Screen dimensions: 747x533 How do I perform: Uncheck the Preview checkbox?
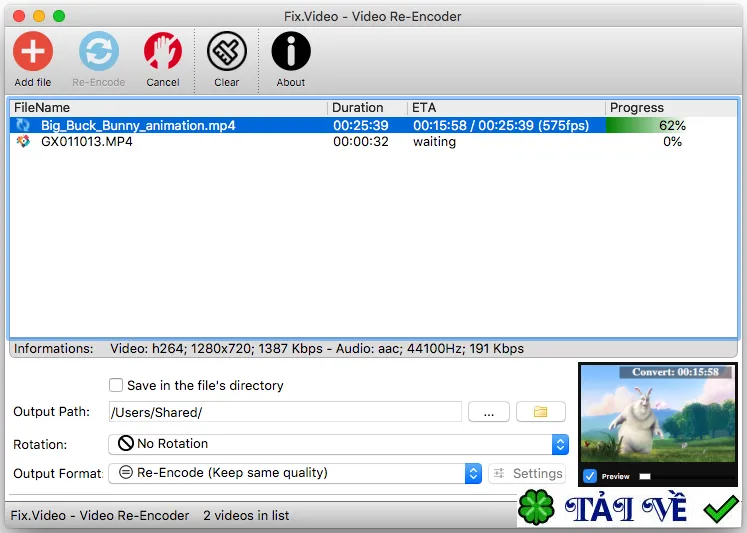590,476
